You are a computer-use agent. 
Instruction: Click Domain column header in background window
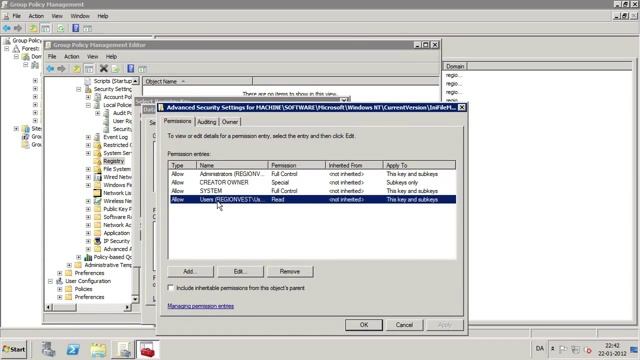[x=455, y=66]
